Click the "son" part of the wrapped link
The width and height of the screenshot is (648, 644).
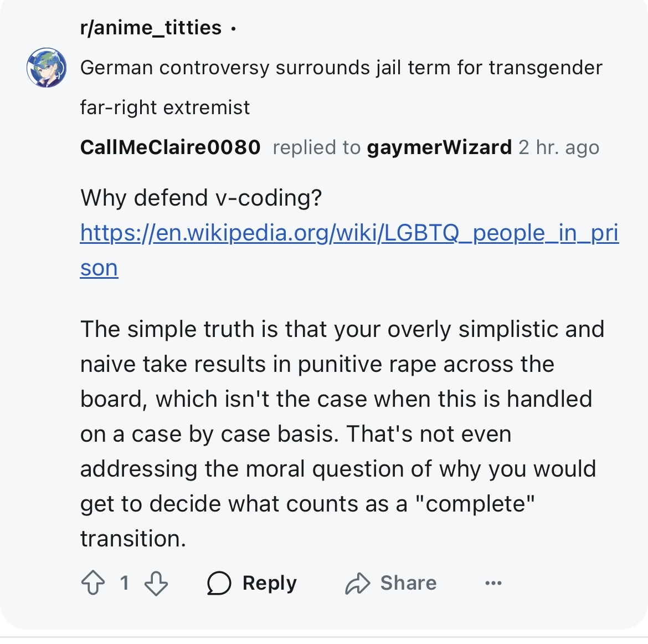tap(99, 268)
